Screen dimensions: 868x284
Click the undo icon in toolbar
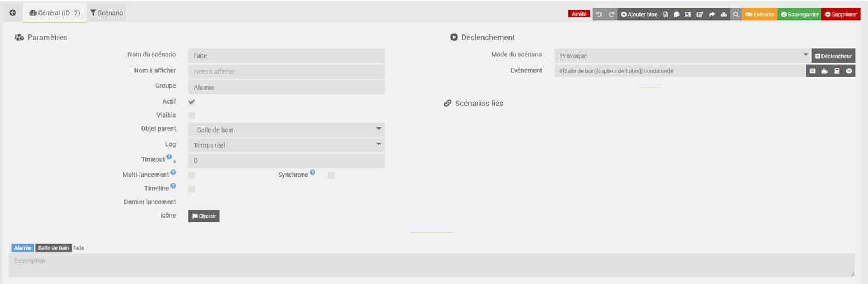[x=599, y=14]
